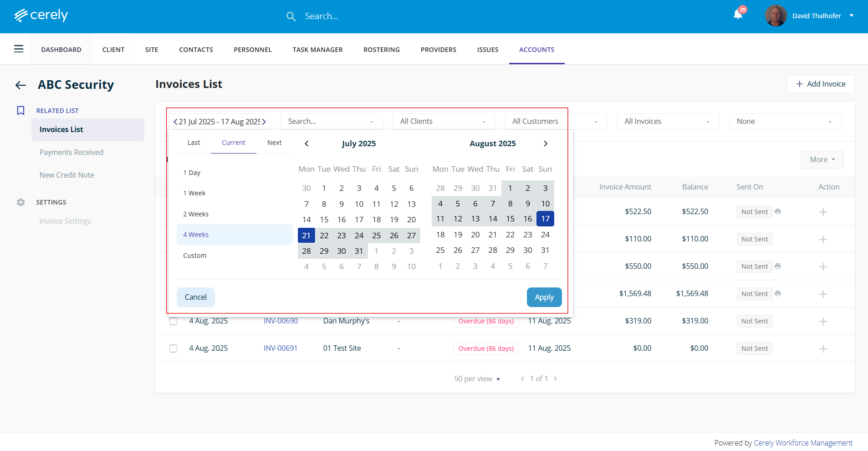Choose the 1 Day range option
Image resolution: width=868 pixels, height=451 pixels.
[235, 173]
